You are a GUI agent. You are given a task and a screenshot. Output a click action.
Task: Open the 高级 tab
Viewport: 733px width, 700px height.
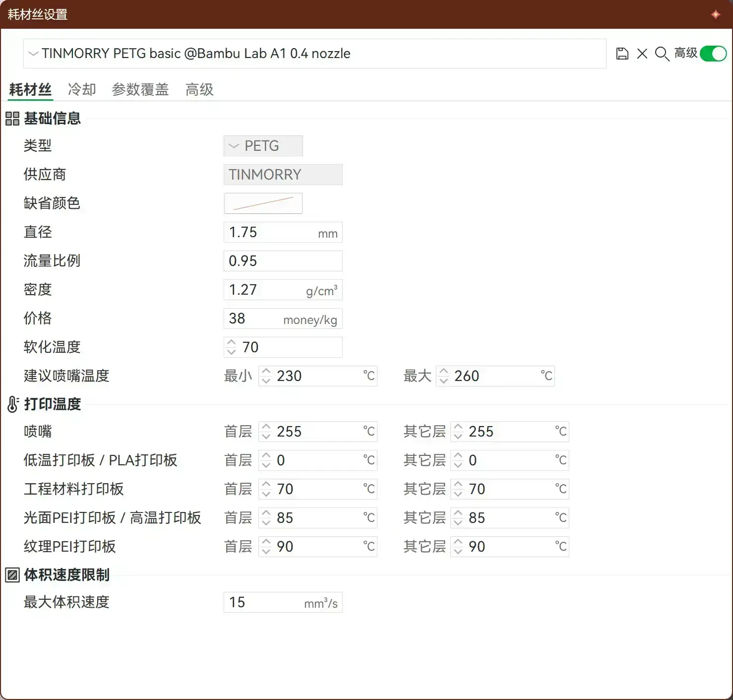(199, 90)
